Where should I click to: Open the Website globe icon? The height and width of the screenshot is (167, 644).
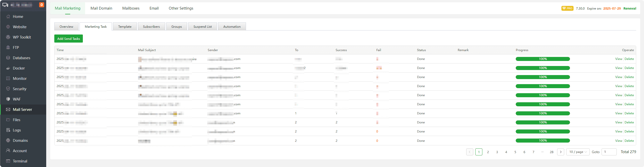point(8,27)
